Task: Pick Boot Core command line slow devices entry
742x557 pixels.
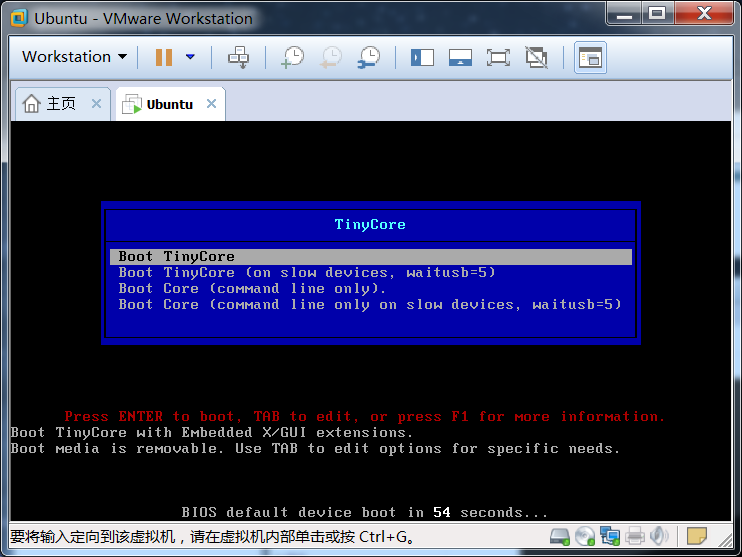Action: [x=370, y=305]
